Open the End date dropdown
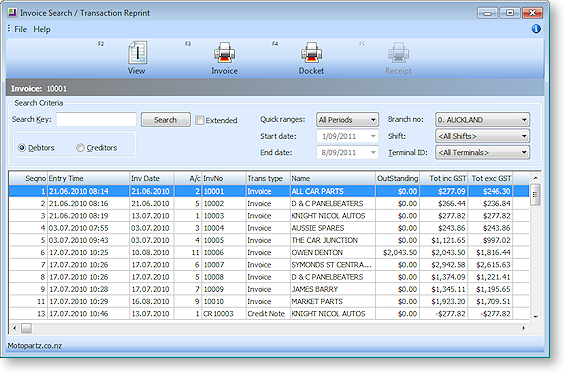 (373, 153)
